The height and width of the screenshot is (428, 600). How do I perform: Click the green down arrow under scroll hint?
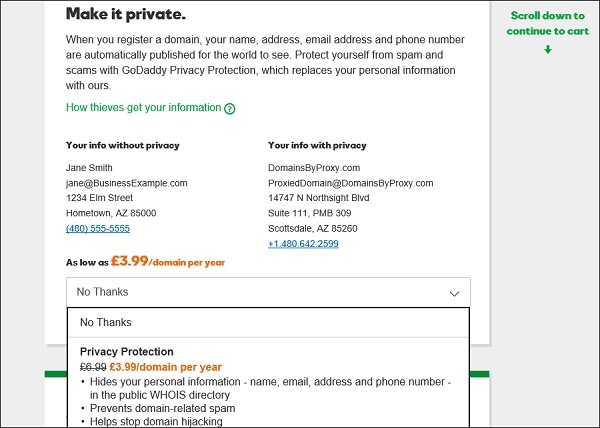(547, 50)
